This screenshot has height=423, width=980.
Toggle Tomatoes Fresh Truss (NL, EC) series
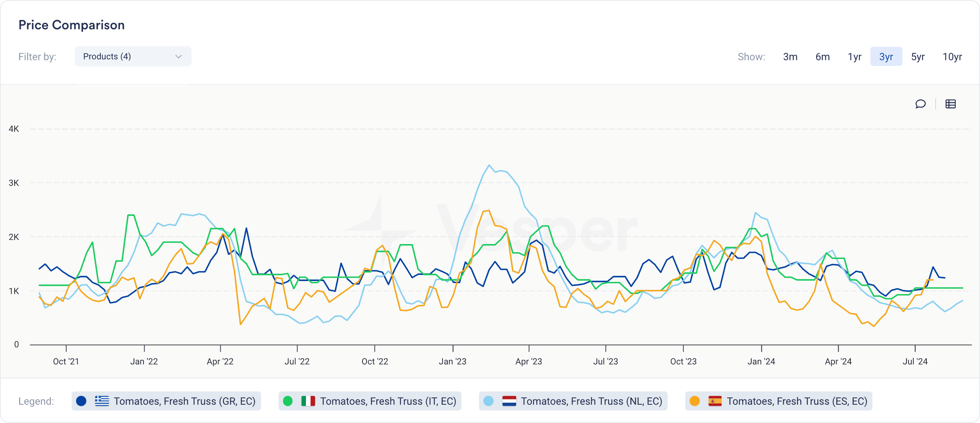point(573,401)
